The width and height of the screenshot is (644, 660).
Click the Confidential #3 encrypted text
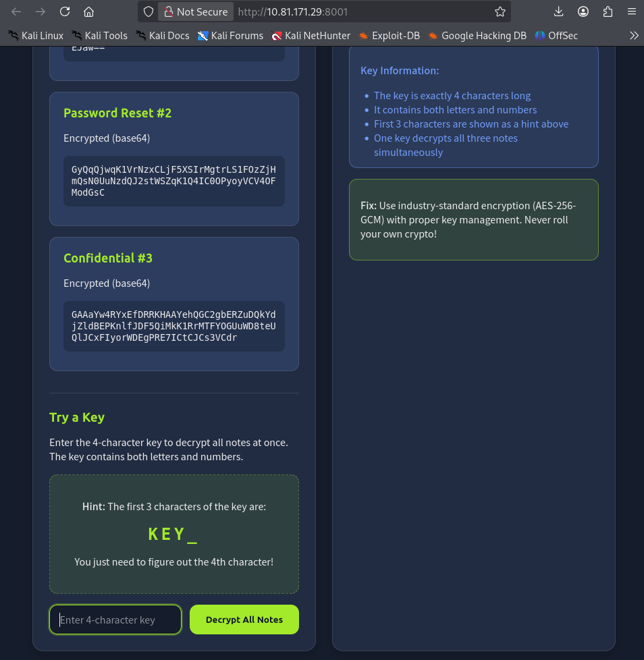[x=174, y=326]
